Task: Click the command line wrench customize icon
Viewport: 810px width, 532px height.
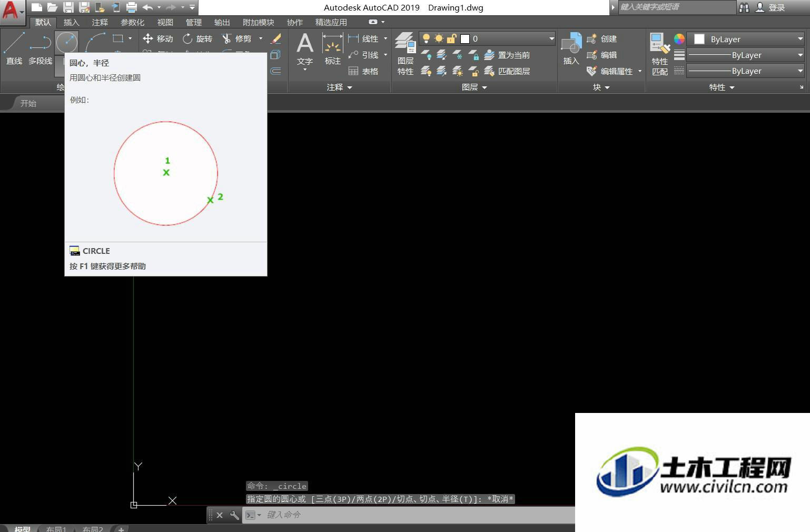Action: [x=234, y=515]
